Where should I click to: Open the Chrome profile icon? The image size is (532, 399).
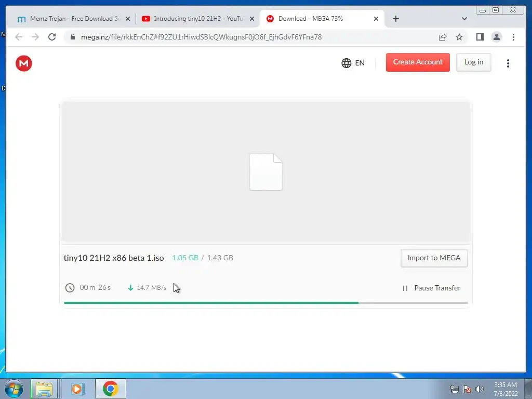pyautogui.click(x=496, y=37)
